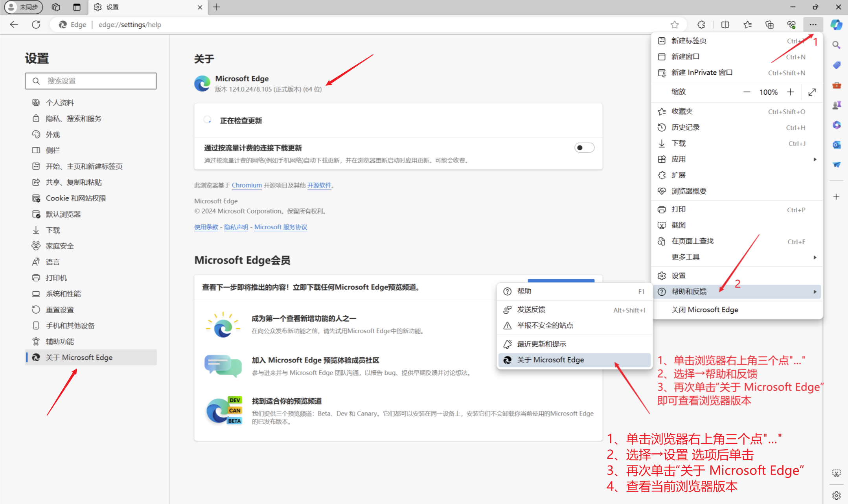Select New tab menu item
This screenshot has width=848, height=504.
pyautogui.click(x=737, y=41)
